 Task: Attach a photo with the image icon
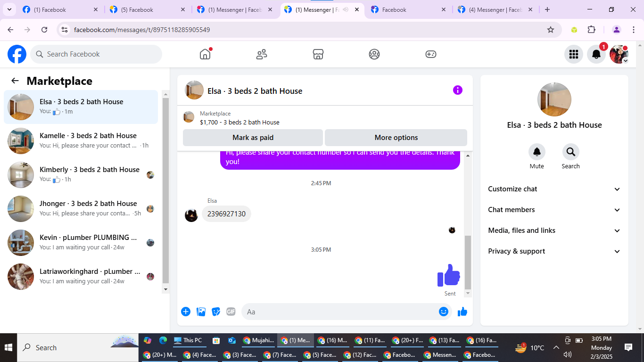click(201, 312)
